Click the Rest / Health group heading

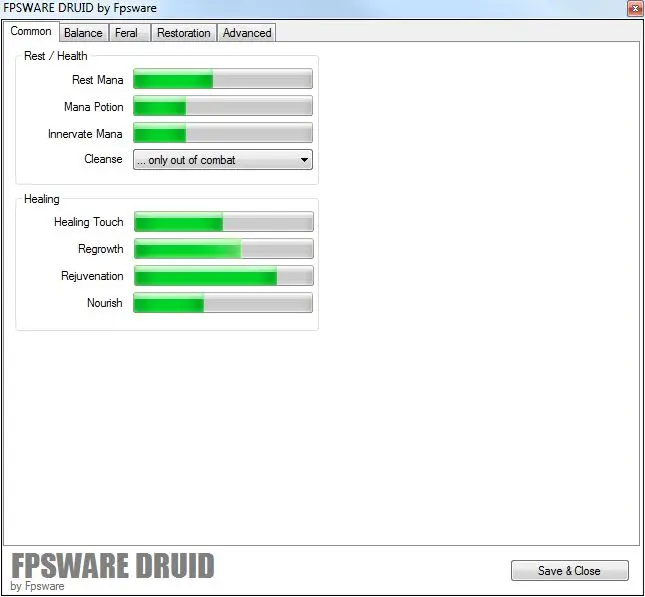[x=56, y=56]
